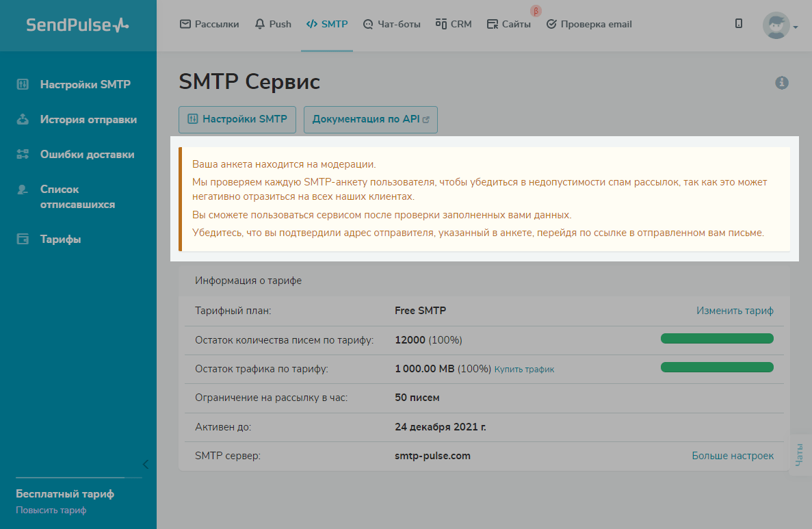The height and width of the screenshot is (529, 812).
Task: Click the Изменить тариф link
Action: pyautogui.click(x=735, y=311)
